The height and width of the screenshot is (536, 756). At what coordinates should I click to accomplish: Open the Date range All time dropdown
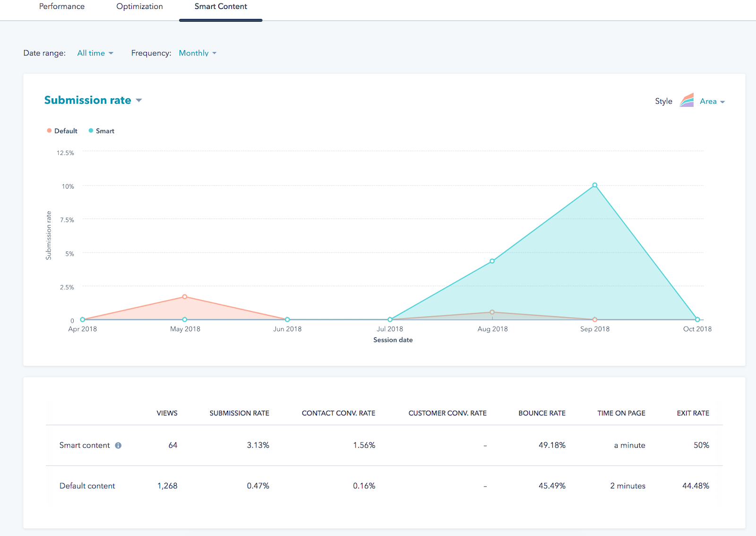point(95,53)
